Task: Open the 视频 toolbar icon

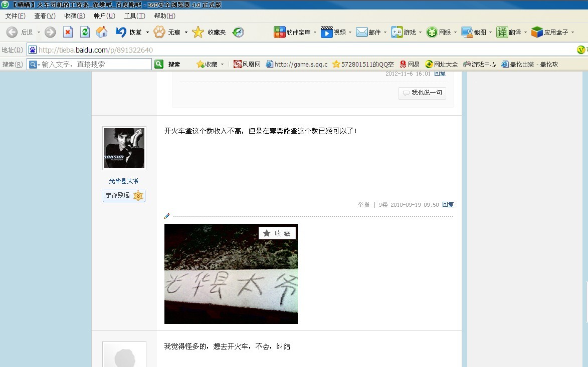Action: tap(327, 32)
